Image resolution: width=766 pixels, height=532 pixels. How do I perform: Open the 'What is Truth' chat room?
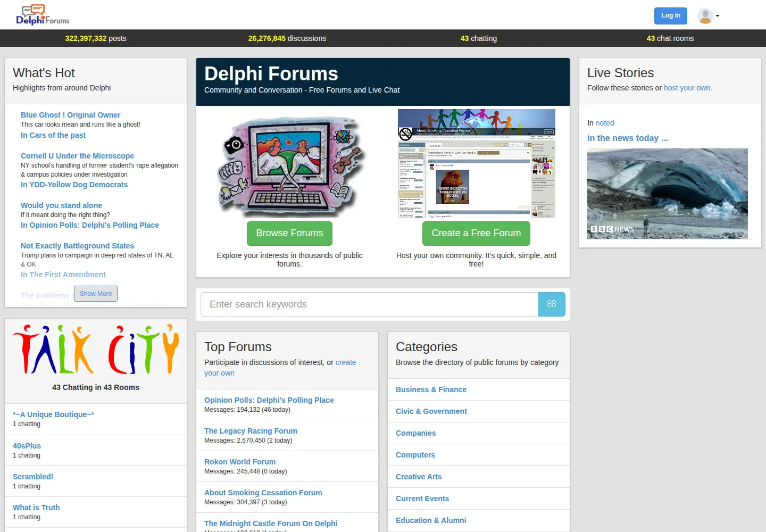click(36, 508)
